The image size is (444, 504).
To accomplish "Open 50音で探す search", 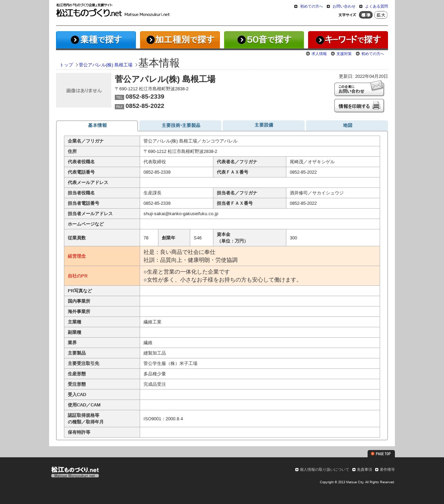I will (x=264, y=40).
